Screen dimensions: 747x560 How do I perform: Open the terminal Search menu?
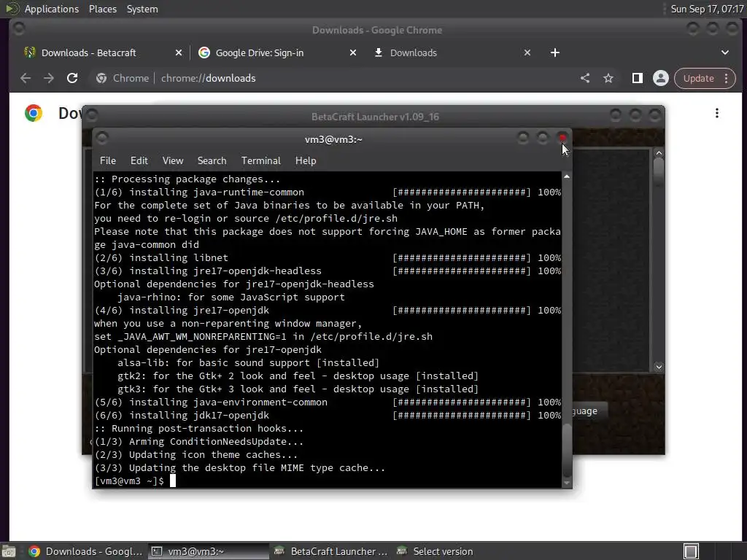212,160
